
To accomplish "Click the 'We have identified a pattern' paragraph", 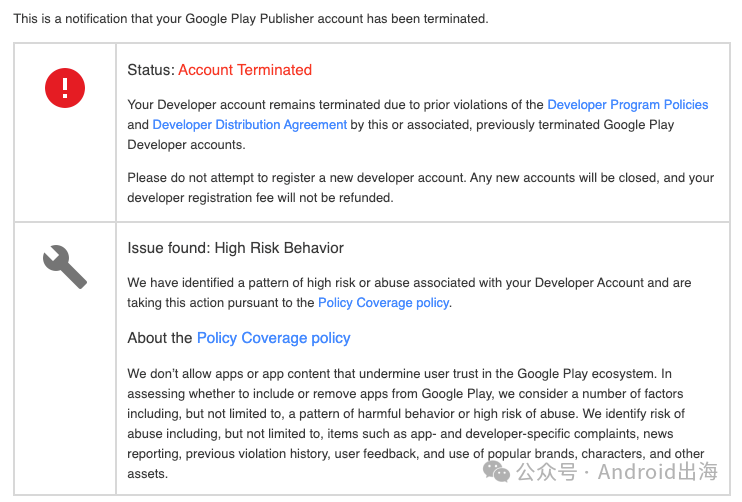I will (409, 292).
